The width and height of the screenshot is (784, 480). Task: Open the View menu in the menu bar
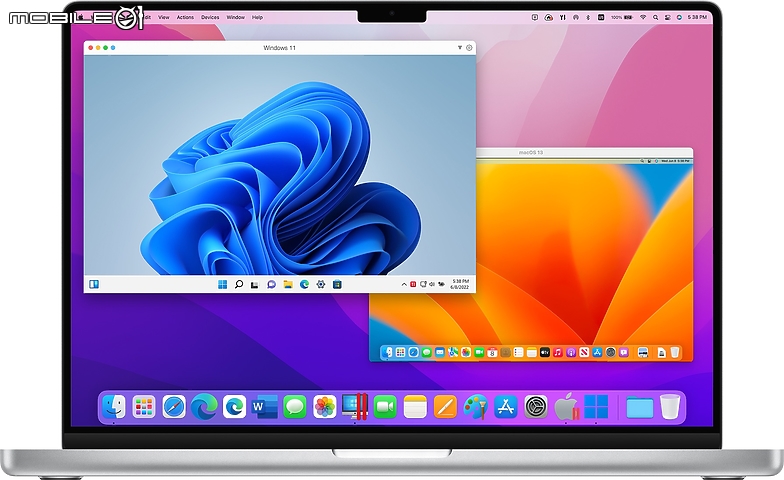pos(164,17)
